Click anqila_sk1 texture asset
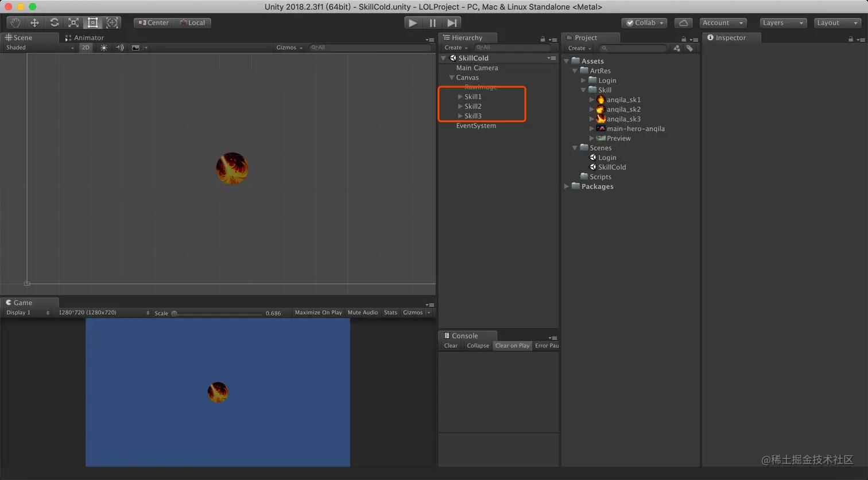Image resolution: width=868 pixels, height=480 pixels. point(618,100)
